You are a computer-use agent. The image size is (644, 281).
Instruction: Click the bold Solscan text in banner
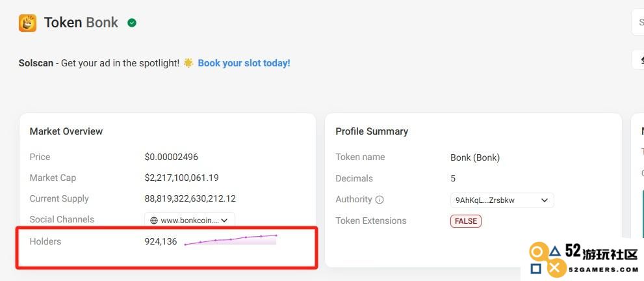coord(36,63)
